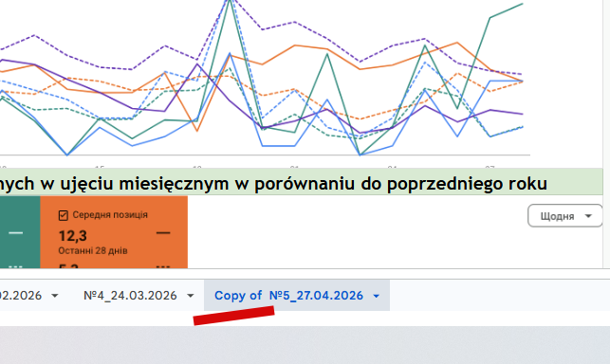Click the Середня позиція label

[x=110, y=214]
